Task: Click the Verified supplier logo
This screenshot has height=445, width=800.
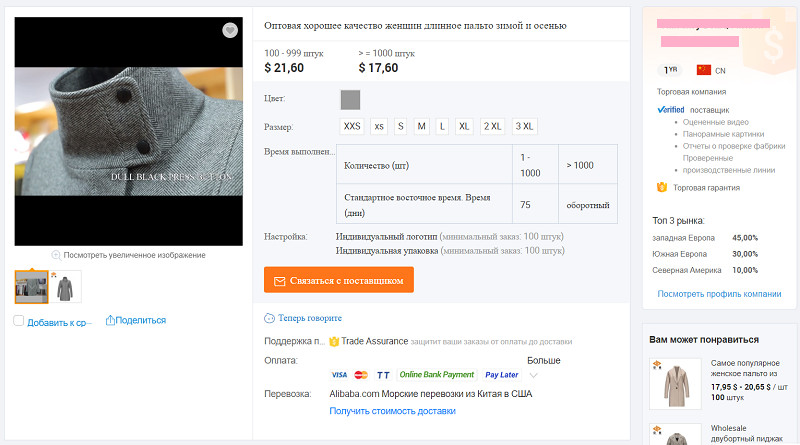Action: tap(671, 110)
